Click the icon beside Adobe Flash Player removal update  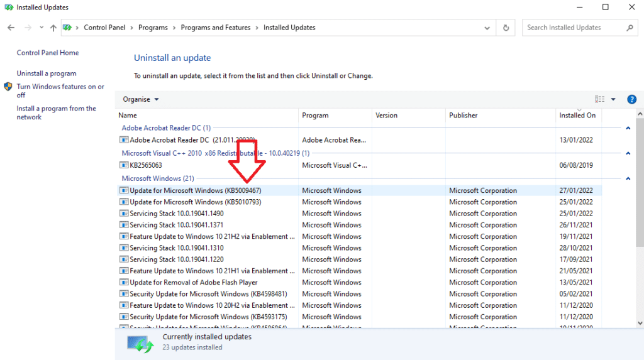(x=124, y=283)
